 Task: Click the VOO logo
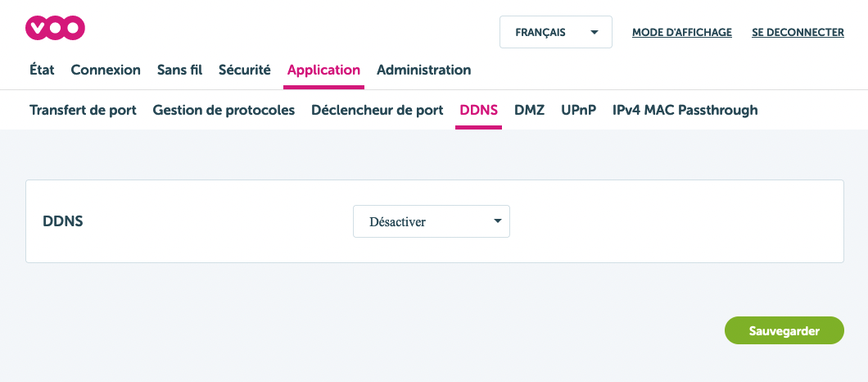(x=56, y=29)
